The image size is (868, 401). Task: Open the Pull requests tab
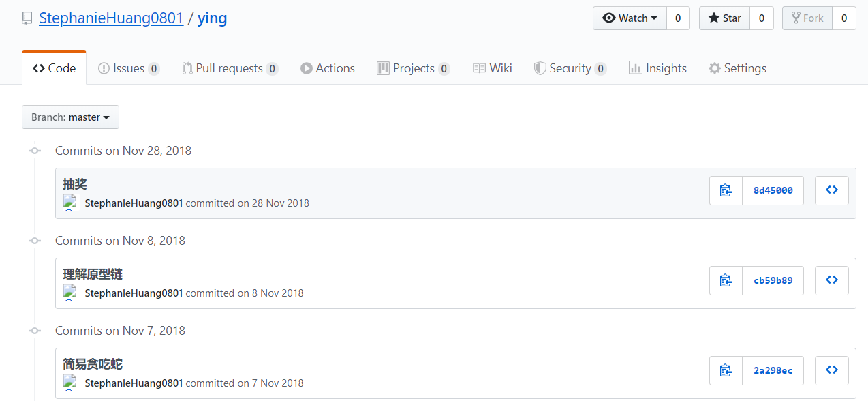230,68
